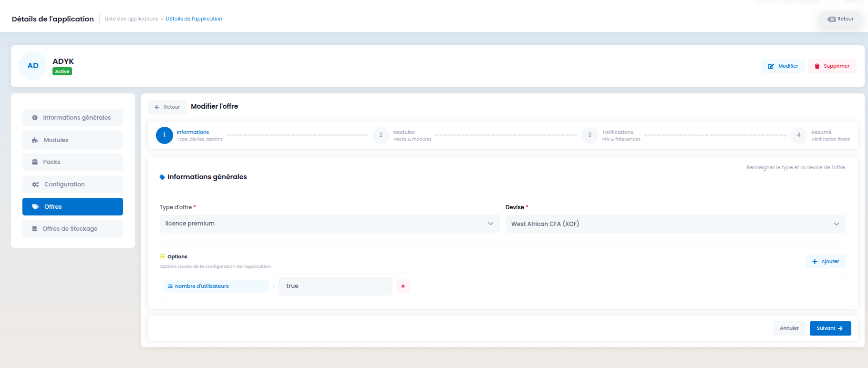Open the Type d'offre dropdown
This screenshot has height=368, width=868.
pos(330,224)
